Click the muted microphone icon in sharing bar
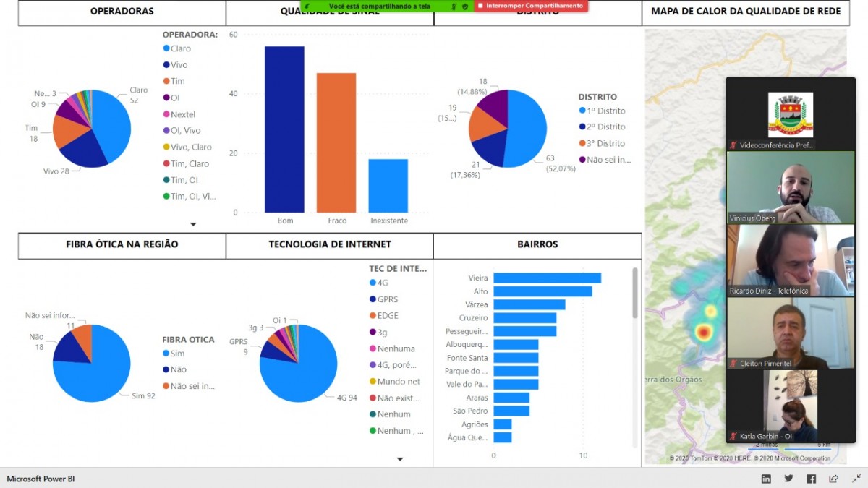This screenshot has height=488, width=868. click(452, 6)
